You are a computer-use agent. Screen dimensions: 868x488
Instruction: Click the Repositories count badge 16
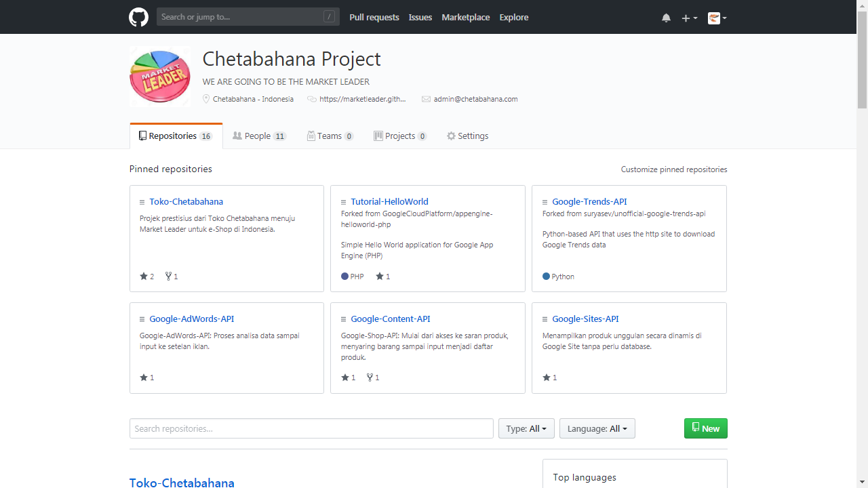click(205, 136)
